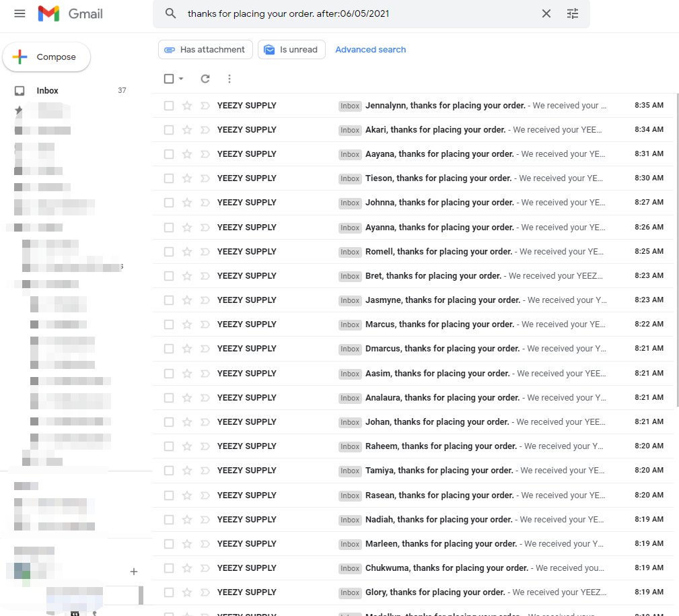679x616 pixels.
Task: Select the Jennalynn order email checkbox
Action: point(169,106)
